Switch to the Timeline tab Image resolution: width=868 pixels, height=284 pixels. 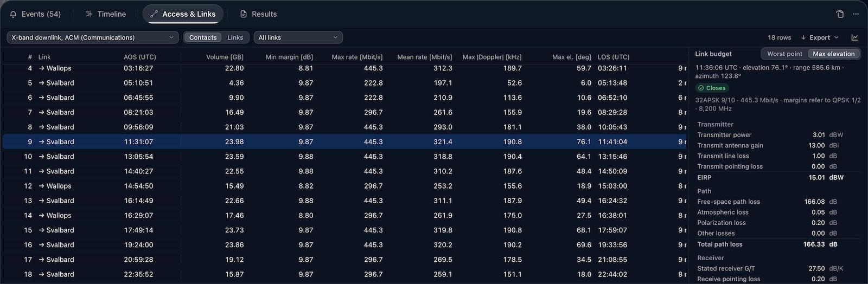106,14
